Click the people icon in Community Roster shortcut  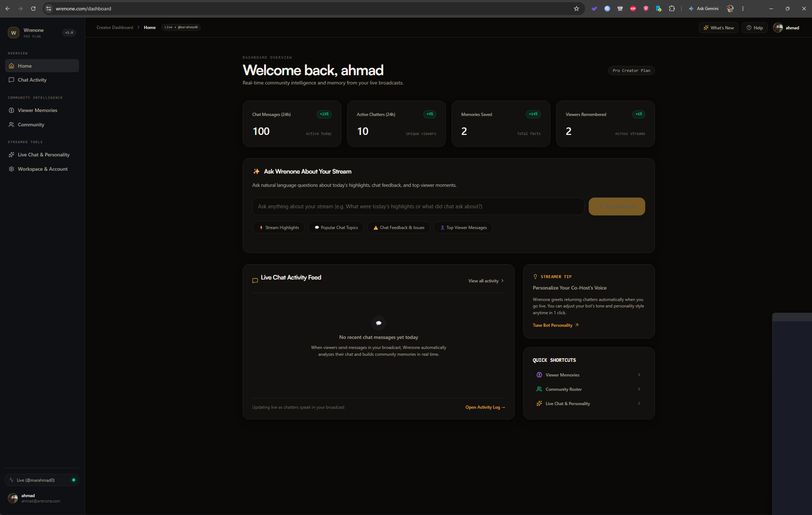(x=539, y=389)
